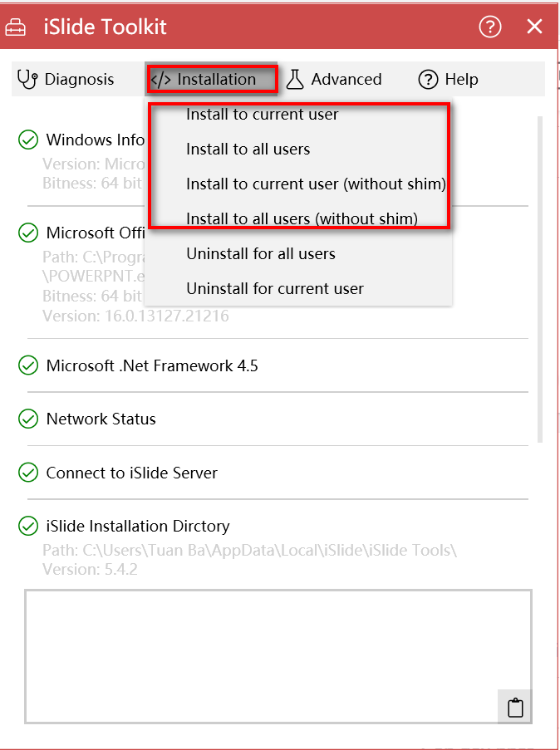Image resolution: width=560 pixels, height=750 pixels.
Task: Click the code brackets Installation icon
Action: pos(160,80)
